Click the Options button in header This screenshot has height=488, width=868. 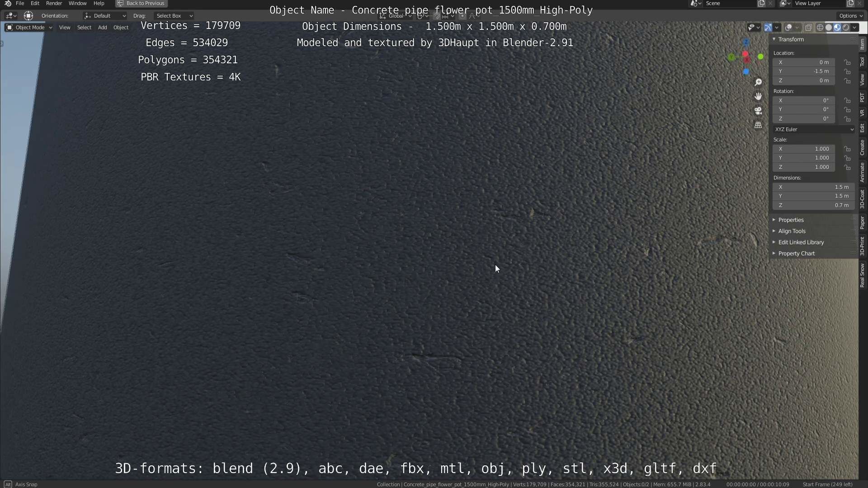pos(851,16)
